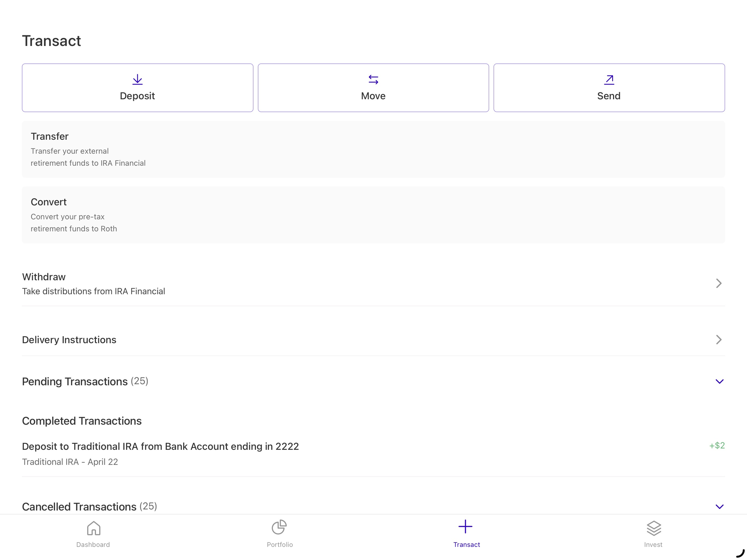Click the Delivery Instructions chevron
Image resolution: width=747 pixels, height=560 pixels.
tap(719, 339)
